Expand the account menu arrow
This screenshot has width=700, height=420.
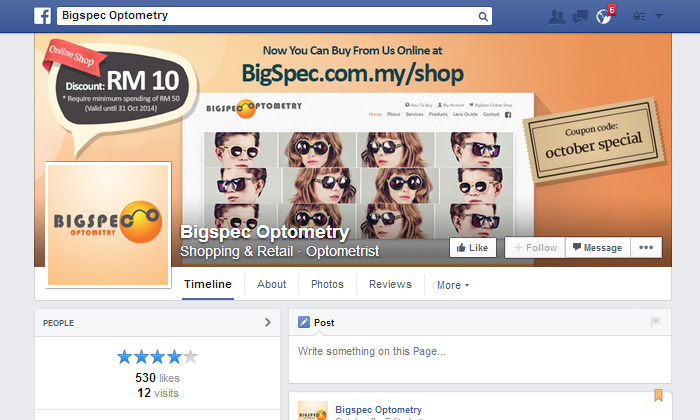(x=659, y=16)
